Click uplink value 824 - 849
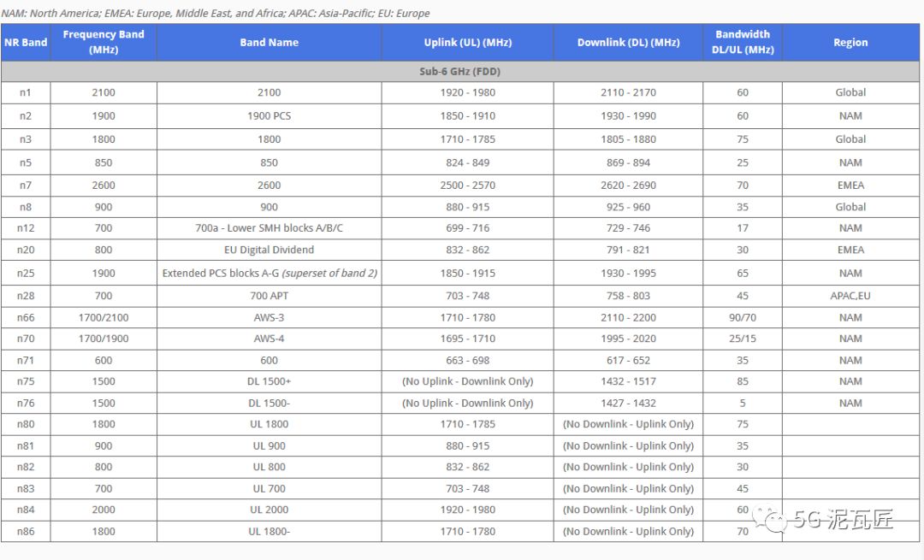The image size is (924, 560). 467,162
